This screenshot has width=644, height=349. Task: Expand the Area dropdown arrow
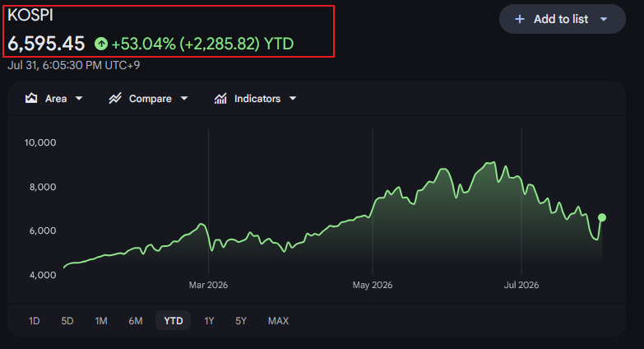79,98
